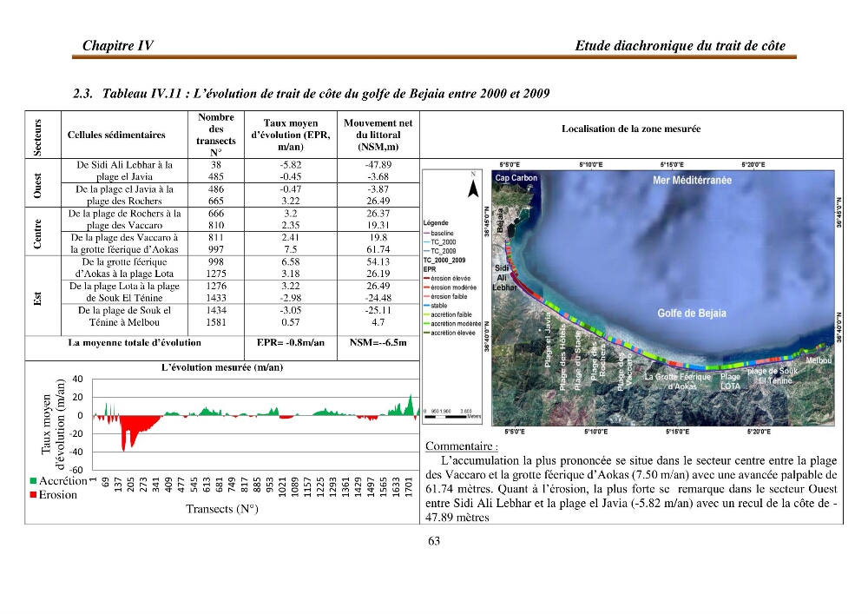Click the 'Sidi Ali Lebhar' map label

[x=503, y=277]
